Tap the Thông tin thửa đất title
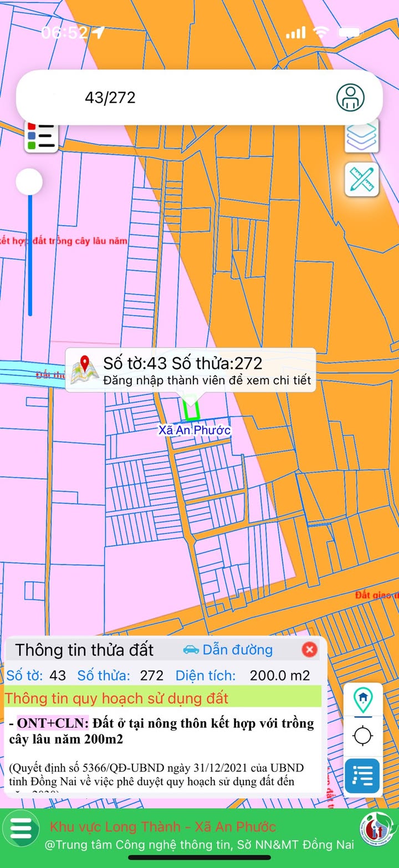Screen dimensions: 399x868 coord(84,649)
